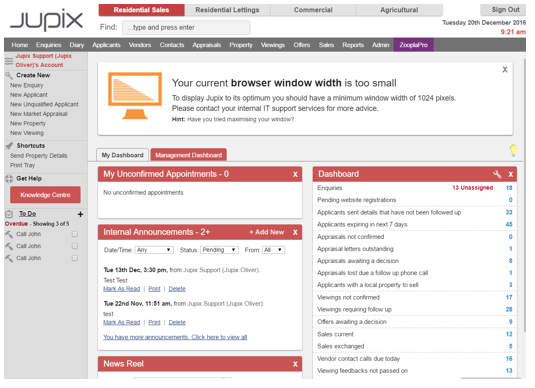This screenshot has width=535, height=388.
Task: Click Viewings requiring follow up count 28
Action: (509, 309)
